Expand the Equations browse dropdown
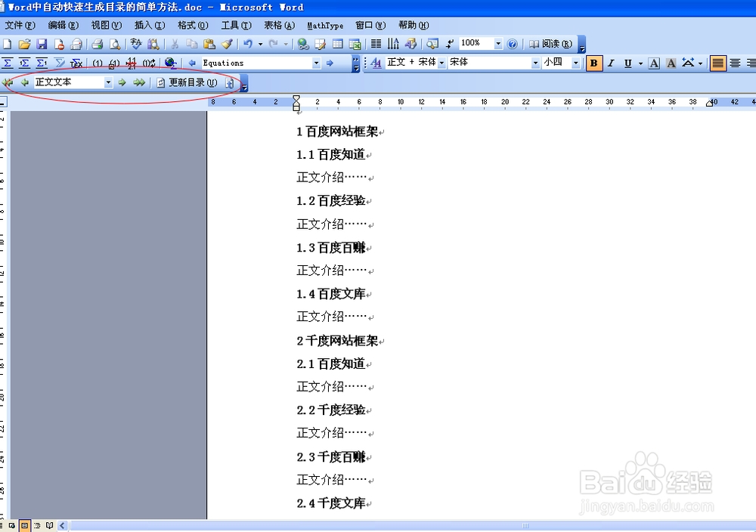The image size is (756, 532). 316,63
